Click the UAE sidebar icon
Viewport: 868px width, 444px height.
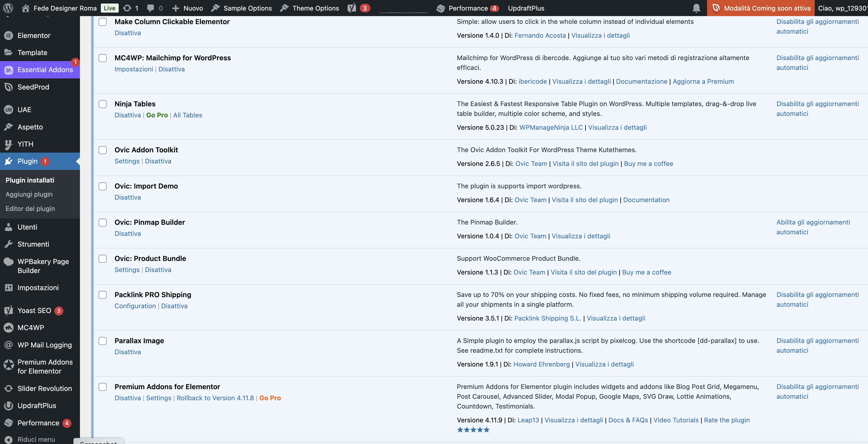coord(9,110)
